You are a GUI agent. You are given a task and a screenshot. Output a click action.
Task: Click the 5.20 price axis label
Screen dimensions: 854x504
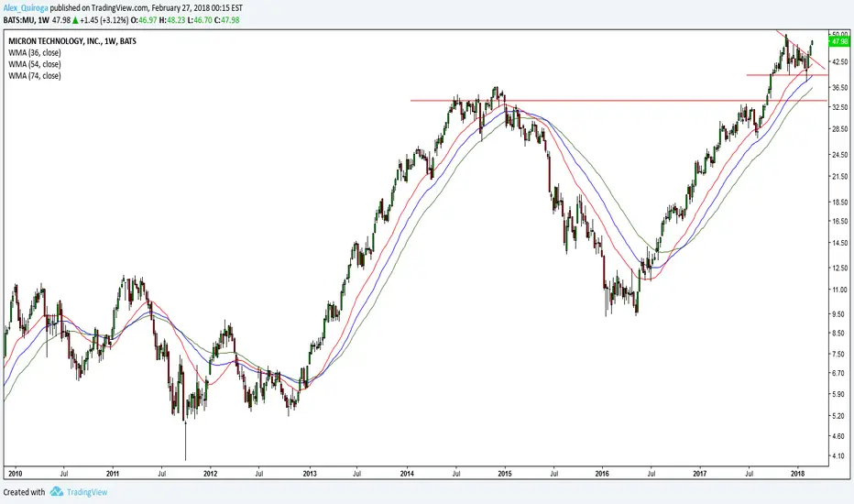pos(840,416)
